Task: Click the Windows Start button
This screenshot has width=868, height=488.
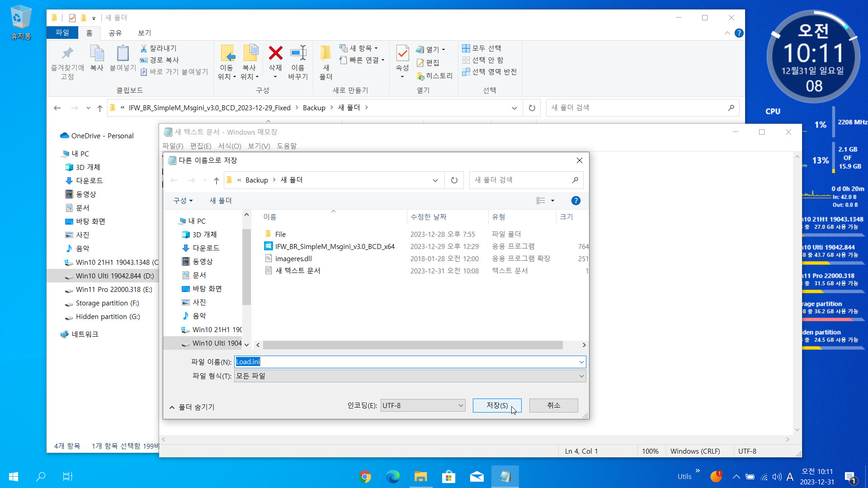Action: [x=14, y=476]
